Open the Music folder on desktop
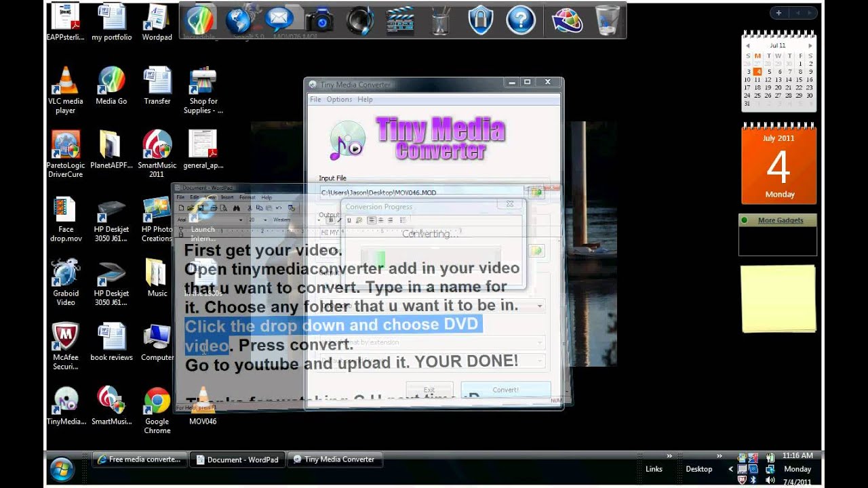The height and width of the screenshot is (488, 868). pyautogui.click(x=157, y=279)
